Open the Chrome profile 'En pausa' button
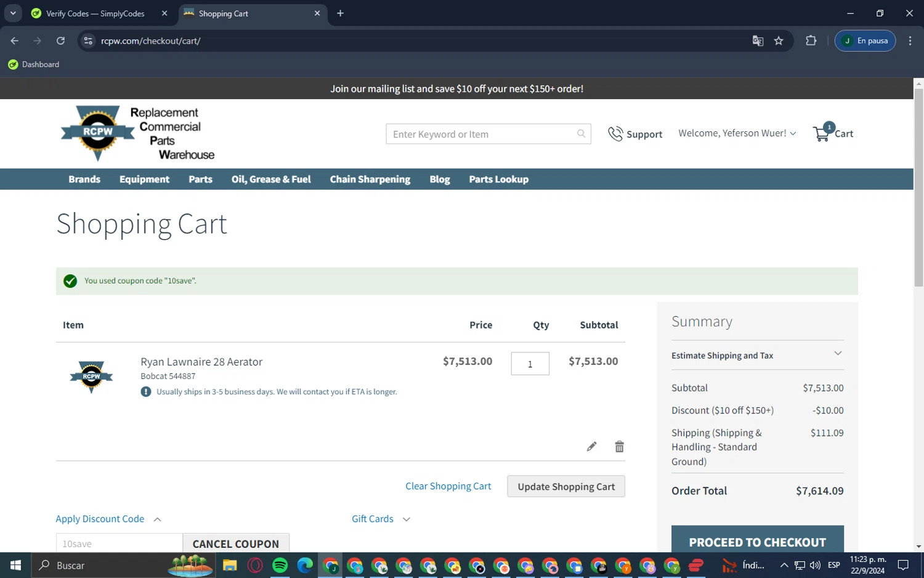The height and width of the screenshot is (578, 924). coord(865,41)
